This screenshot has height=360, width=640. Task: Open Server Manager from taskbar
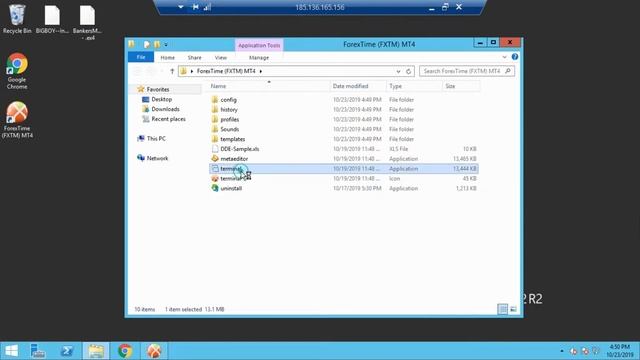click(x=38, y=351)
